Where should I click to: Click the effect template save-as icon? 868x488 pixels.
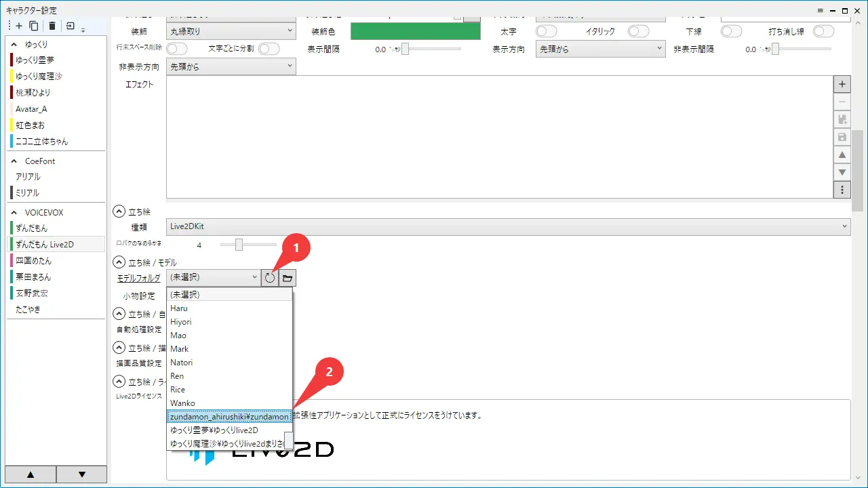click(842, 120)
